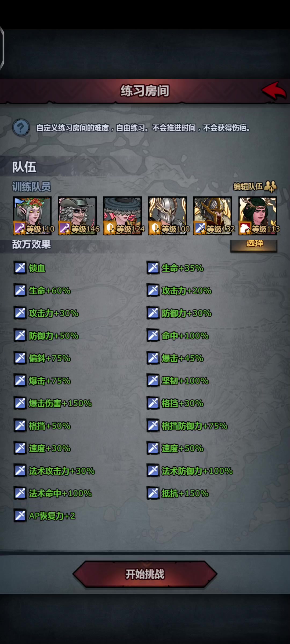Click the 偏斜+75% effect icon

20,358
